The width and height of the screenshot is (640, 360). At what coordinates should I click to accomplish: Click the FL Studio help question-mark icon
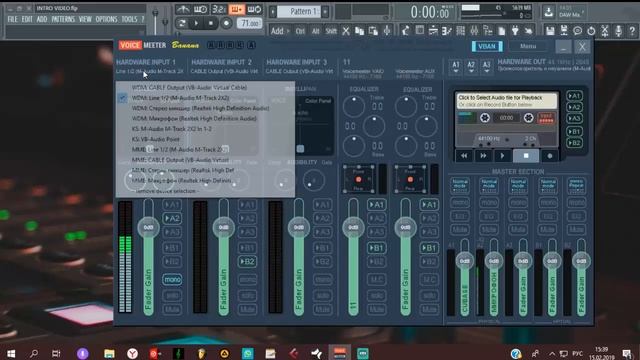pos(632,31)
